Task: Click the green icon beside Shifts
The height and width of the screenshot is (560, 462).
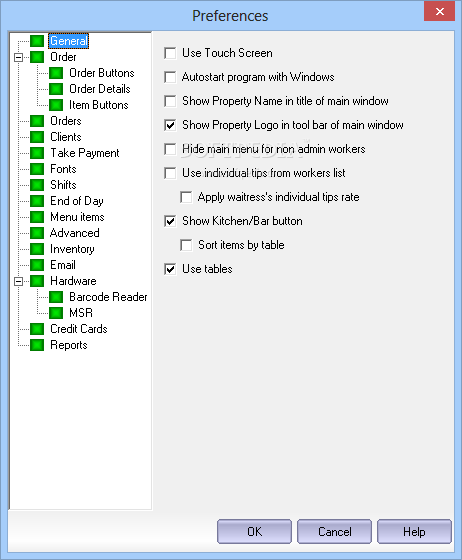Action: pos(37,185)
